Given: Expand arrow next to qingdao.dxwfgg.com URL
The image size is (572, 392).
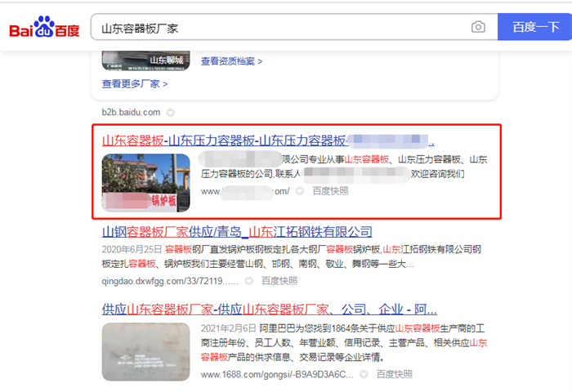Looking at the screenshot, I should click(248, 281).
